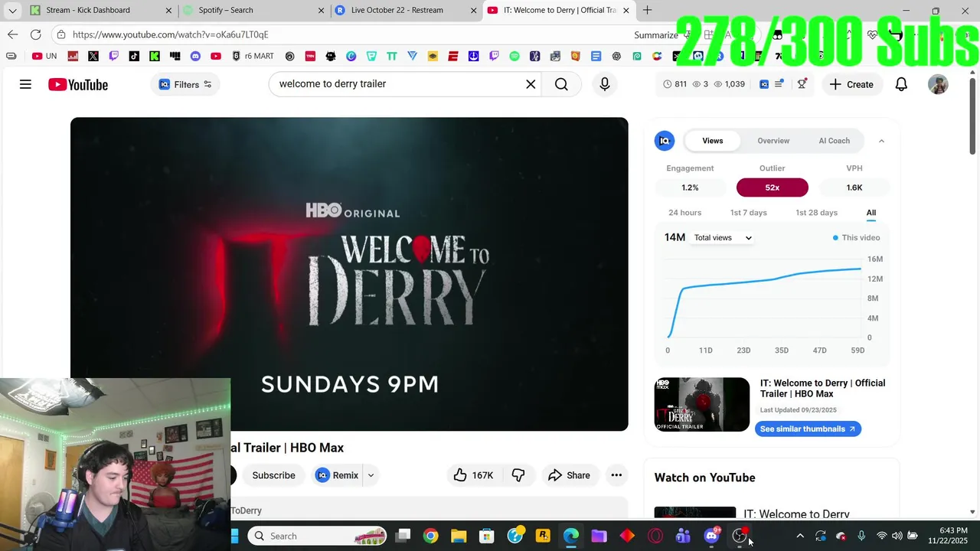Switch to the vidIQ Overview tab
The height and width of the screenshot is (551, 980).
[773, 141]
